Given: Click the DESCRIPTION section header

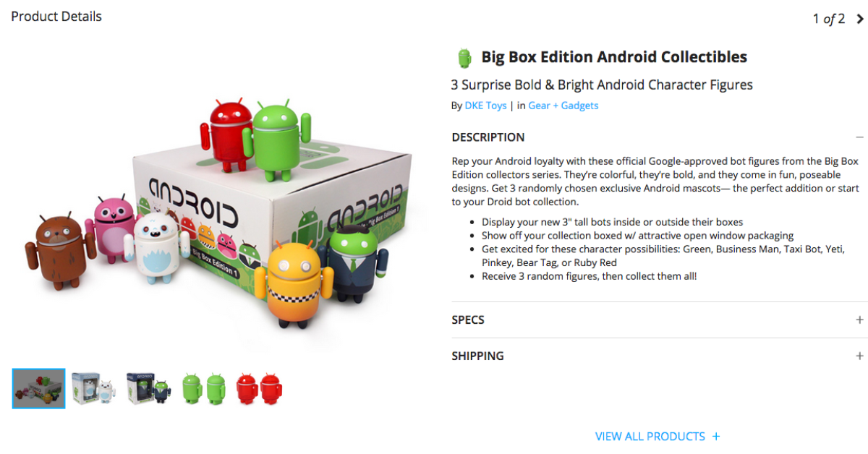Looking at the screenshot, I should click(658, 137).
